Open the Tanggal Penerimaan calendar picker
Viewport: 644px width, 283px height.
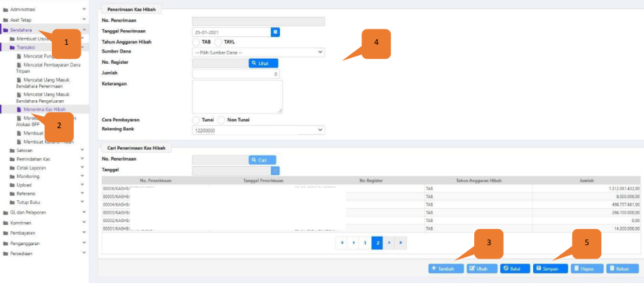276,32
